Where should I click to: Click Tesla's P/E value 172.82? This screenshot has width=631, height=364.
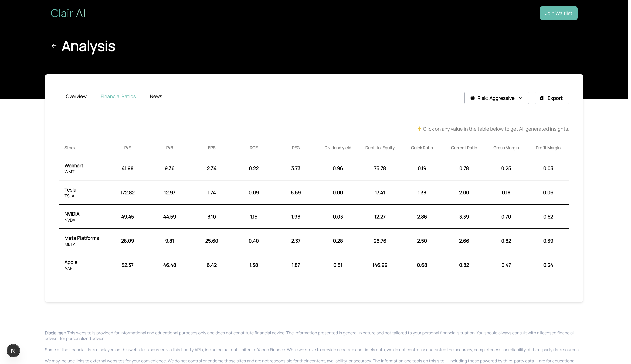[x=128, y=193]
